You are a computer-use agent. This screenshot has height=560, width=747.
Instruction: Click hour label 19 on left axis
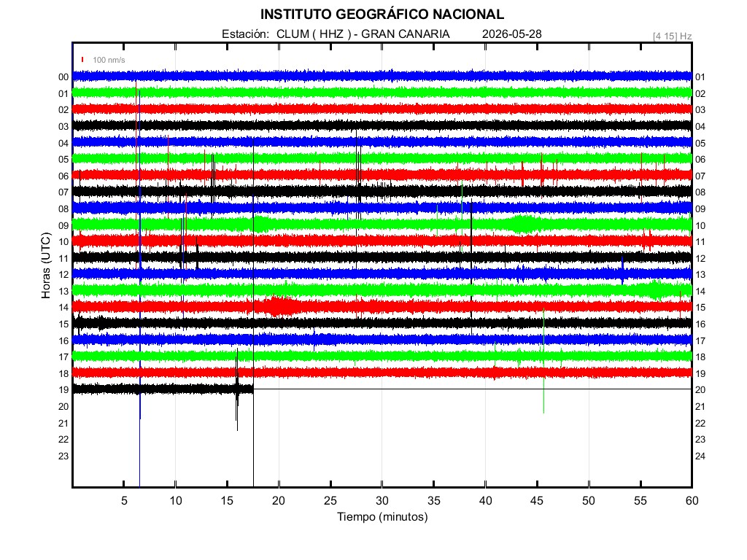click(63, 389)
